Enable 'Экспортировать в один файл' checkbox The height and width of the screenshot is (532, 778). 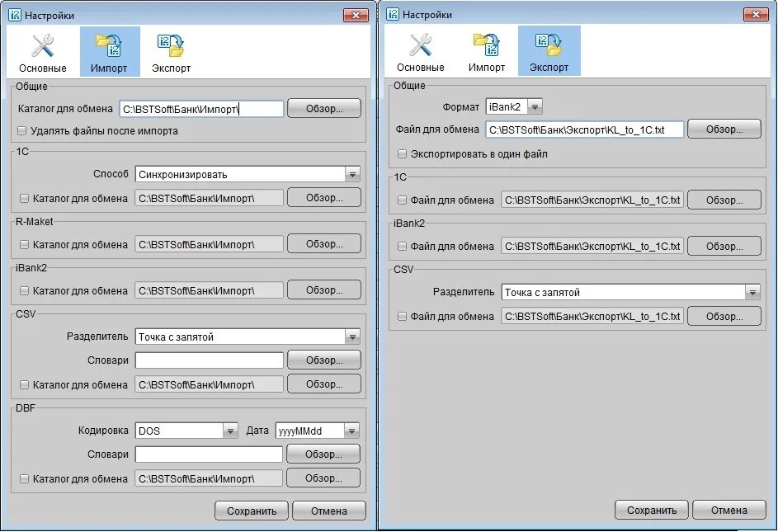pos(402,154)
